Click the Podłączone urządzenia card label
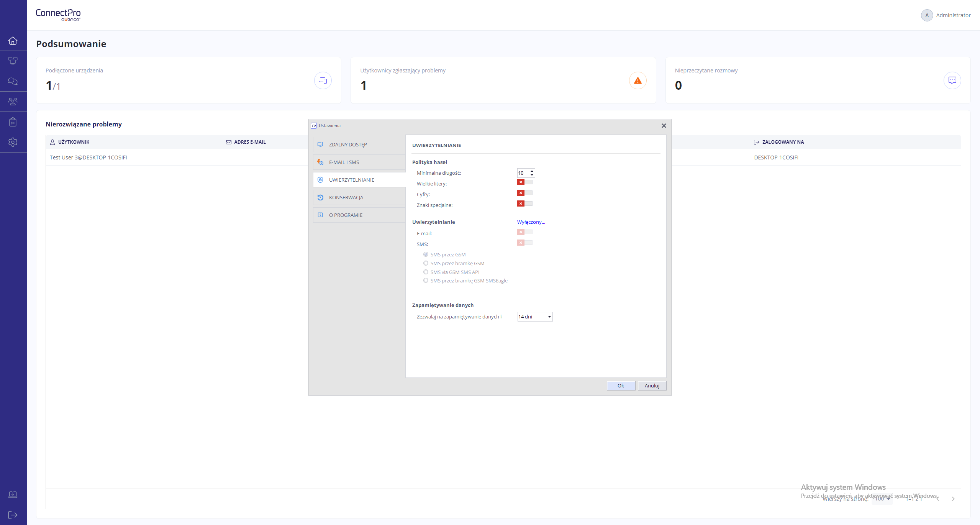Viewport: 980px width, 525px height. (x=74, y=71)
